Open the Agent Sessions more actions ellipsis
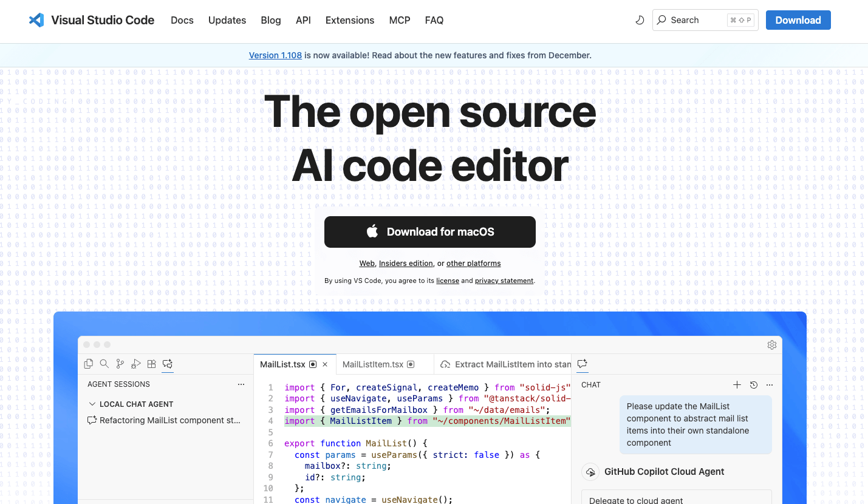This screenshot has height=504, width=868. 241,384
